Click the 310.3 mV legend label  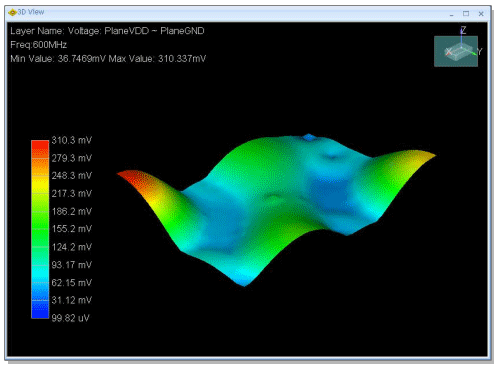click(72, 140)
